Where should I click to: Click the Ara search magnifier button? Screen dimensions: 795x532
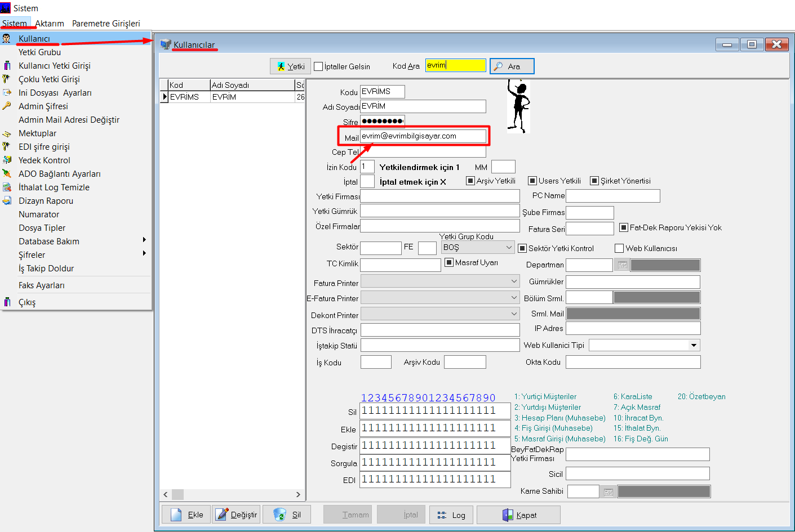[x=498, y=66]
